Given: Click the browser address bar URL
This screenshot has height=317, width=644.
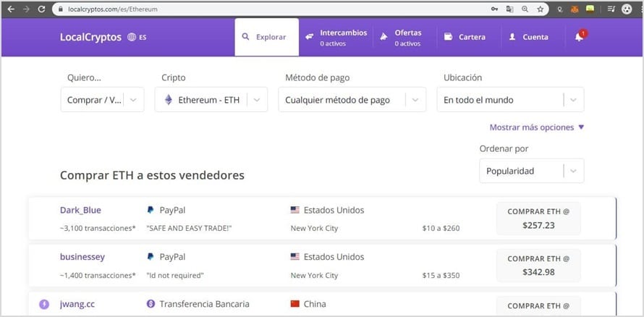Looking at the screenshot, I should point(112,9).
